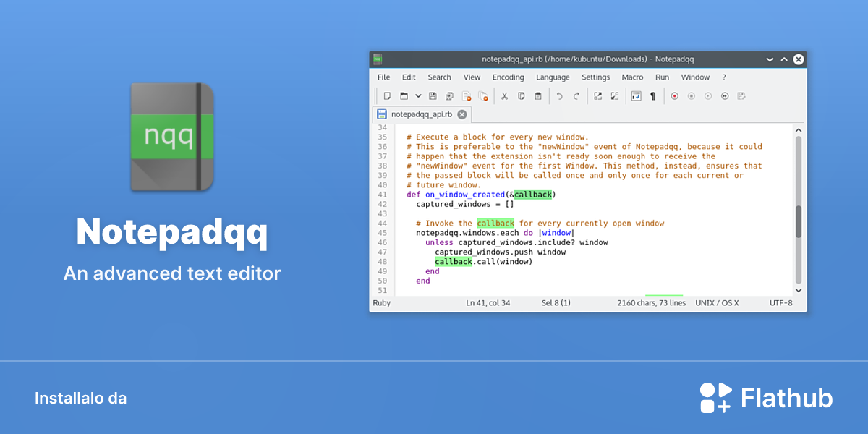868x434 pixels.
Task: Open the File menu
Action: tap(383, 77)
